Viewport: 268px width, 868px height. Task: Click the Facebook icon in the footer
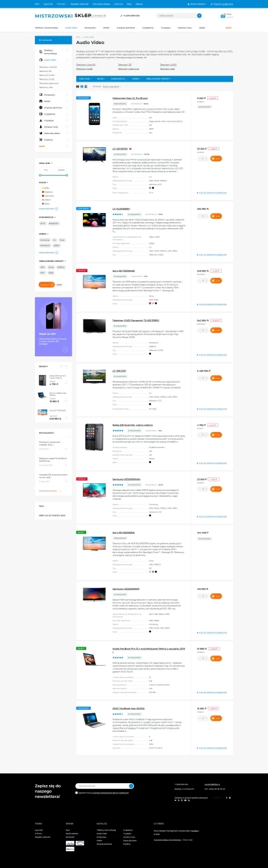click(227, 797)
